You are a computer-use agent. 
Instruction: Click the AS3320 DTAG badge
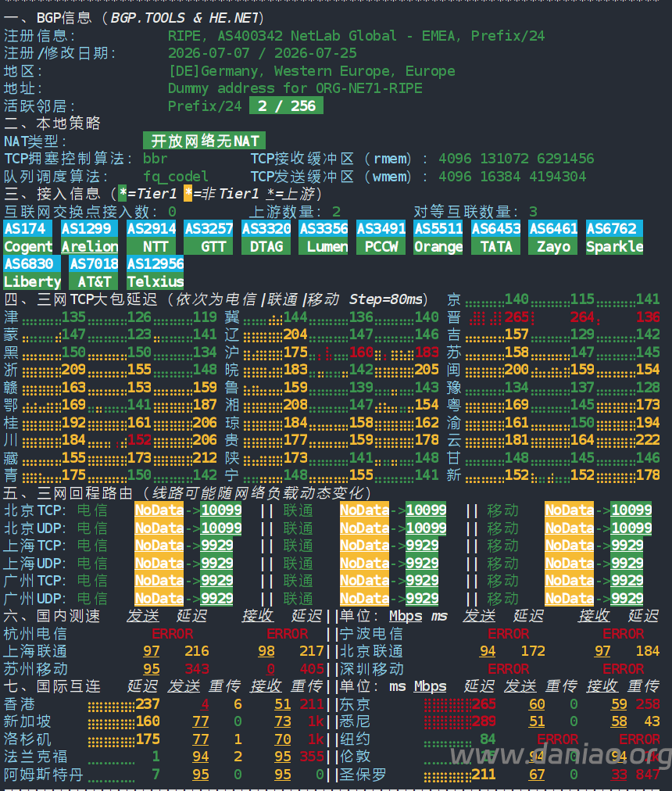click(266, 237)
